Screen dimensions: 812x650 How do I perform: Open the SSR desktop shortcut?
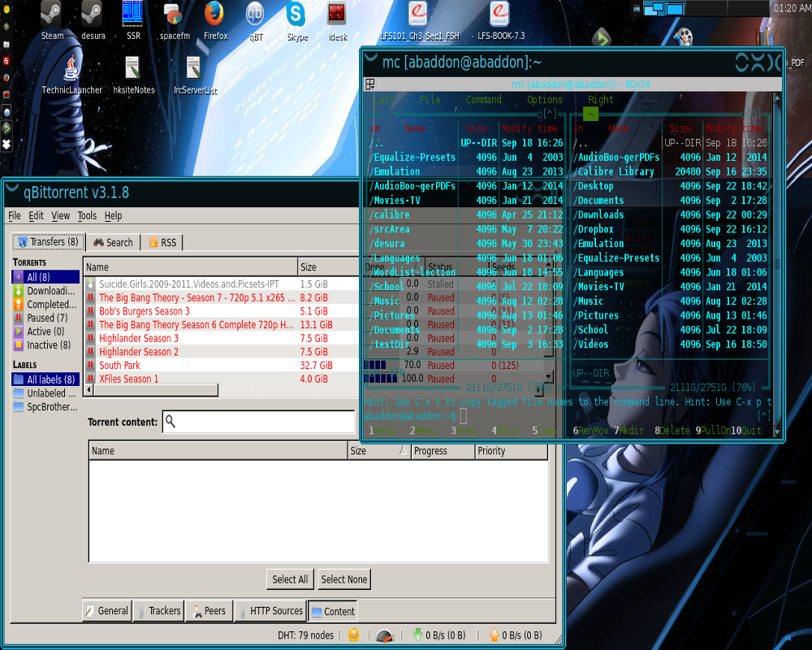(133, 21)
